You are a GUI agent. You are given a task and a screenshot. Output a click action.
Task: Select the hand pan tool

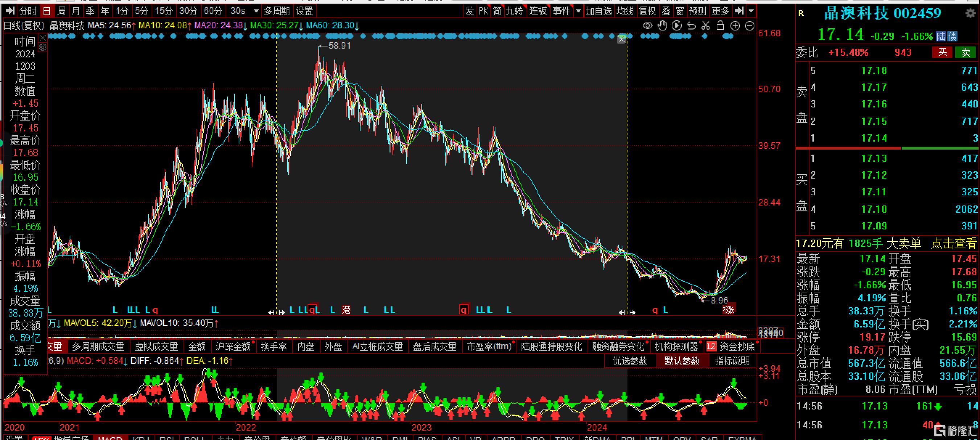(662, 25)
